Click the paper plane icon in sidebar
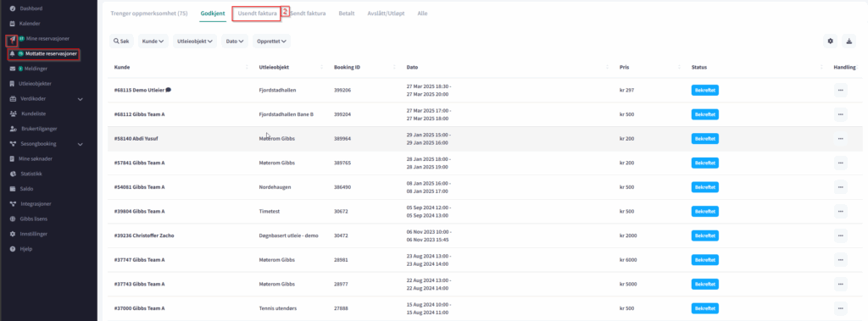This screenshot has height=321, width=868. point(12,39)
